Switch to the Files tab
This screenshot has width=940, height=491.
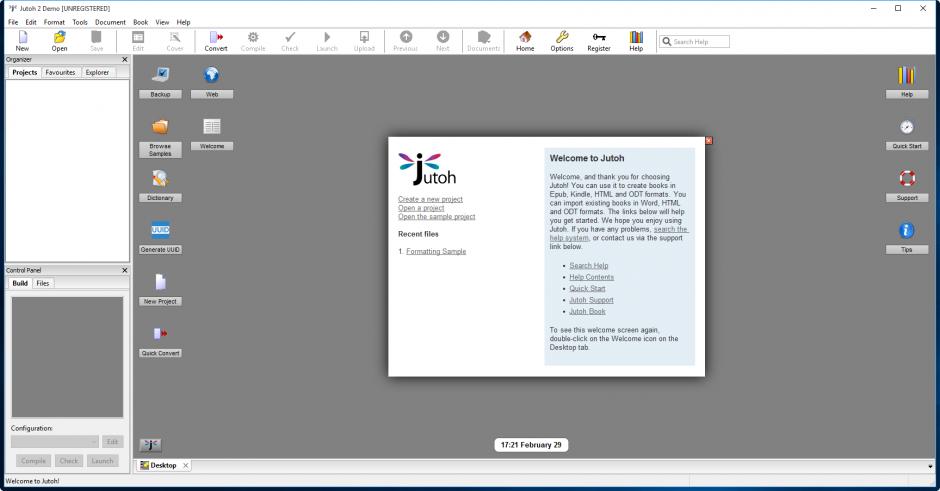[43, 283]
